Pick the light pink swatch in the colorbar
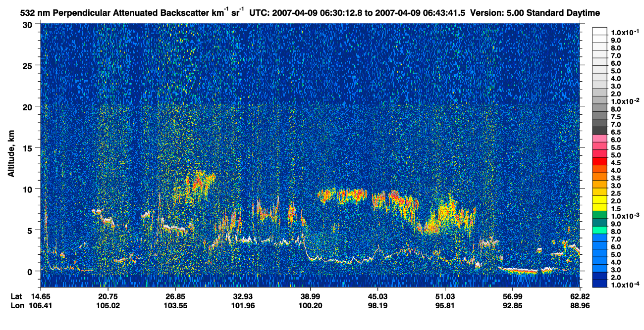Image resolution: width=644 pixels, height=330 pixels. pyautogui.click(x=599, y=138)
